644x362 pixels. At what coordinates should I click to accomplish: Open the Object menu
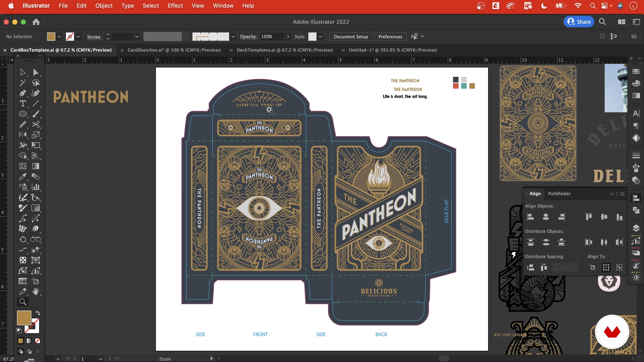coord(104,6)
